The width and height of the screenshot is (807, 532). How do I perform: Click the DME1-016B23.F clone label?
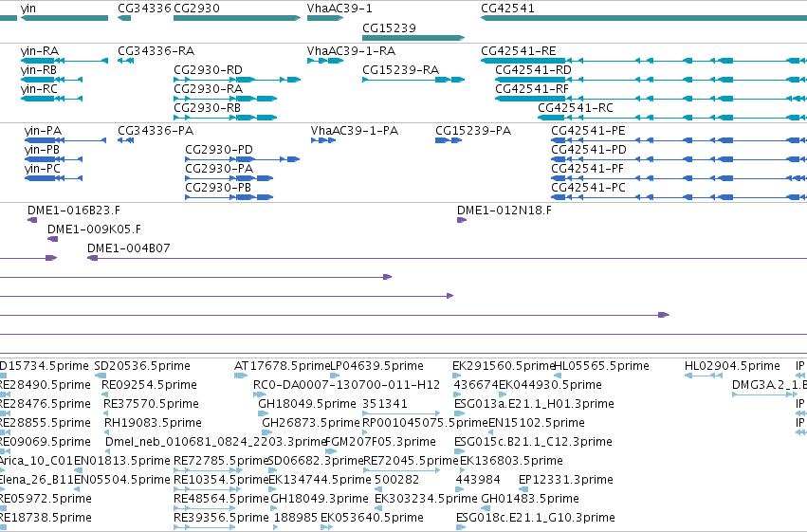[74, 211]
